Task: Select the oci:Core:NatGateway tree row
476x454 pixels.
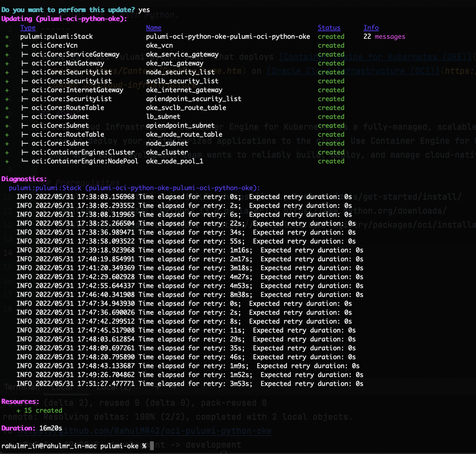Action: tap(63, 63)
